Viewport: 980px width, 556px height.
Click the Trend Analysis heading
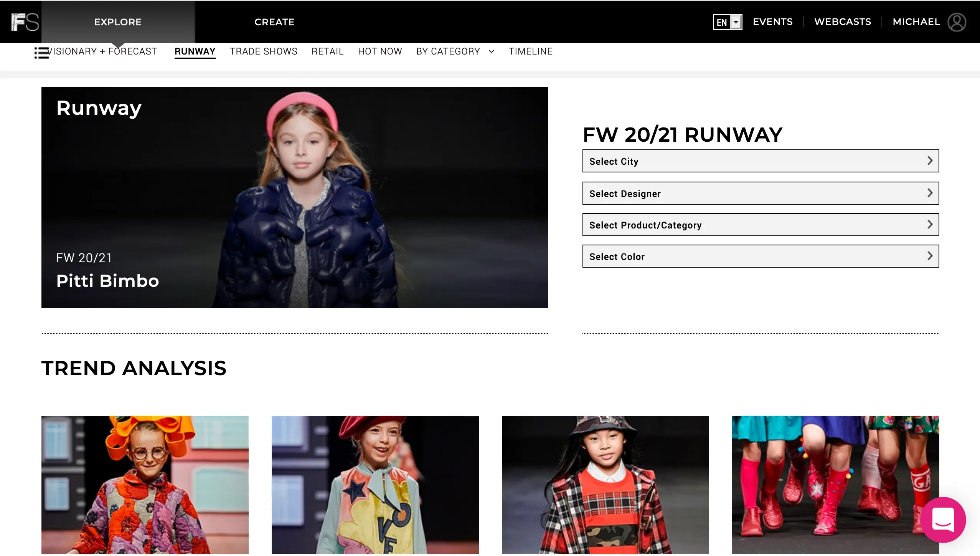coord(134,368)
